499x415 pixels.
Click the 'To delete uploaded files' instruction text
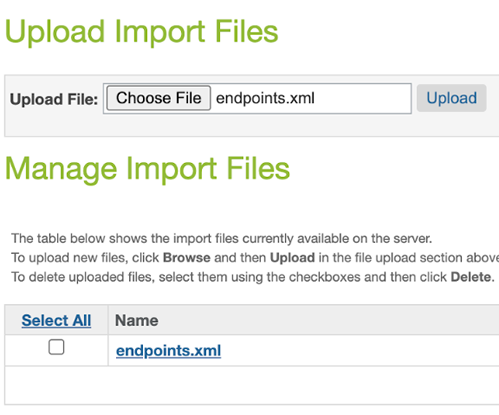(x=253, y=277)
